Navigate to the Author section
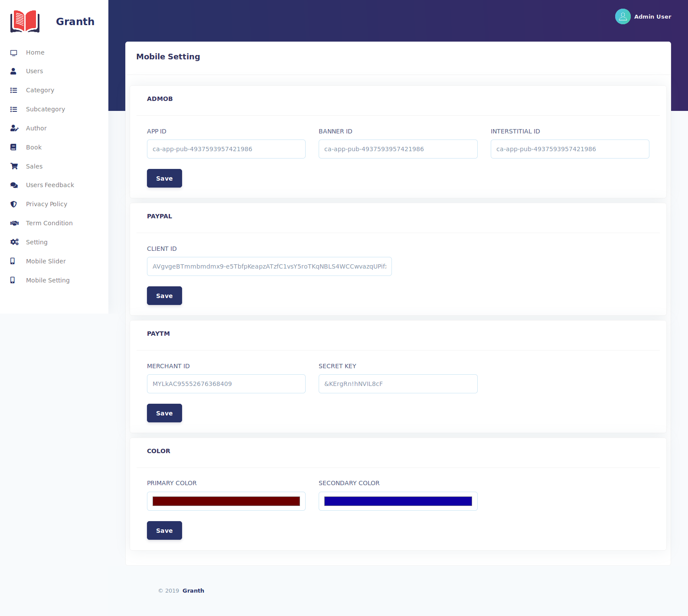This screenshot has width=688, height=616. (x=36, y=128)
